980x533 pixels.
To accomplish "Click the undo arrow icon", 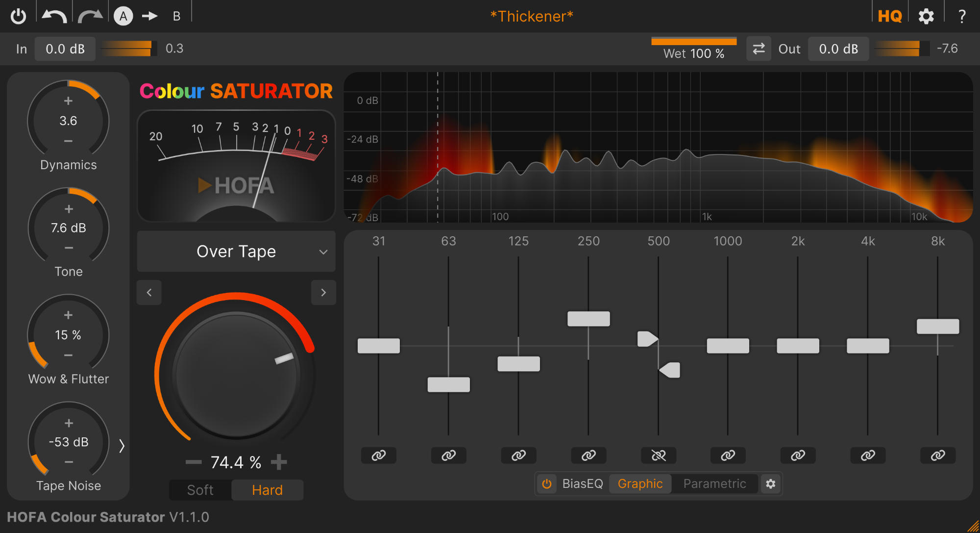I will pos(54,16).
